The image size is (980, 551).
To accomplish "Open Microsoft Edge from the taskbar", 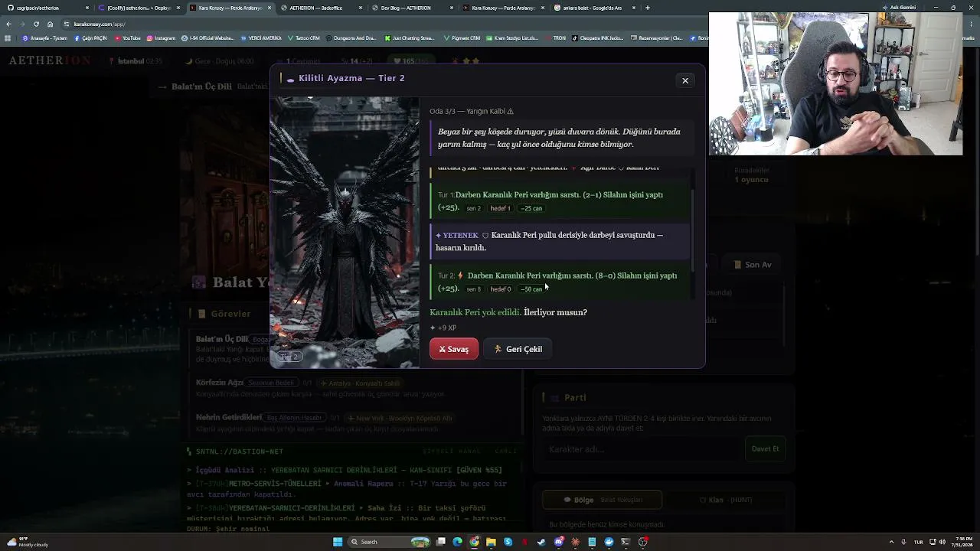I will (x=458, y=542).
